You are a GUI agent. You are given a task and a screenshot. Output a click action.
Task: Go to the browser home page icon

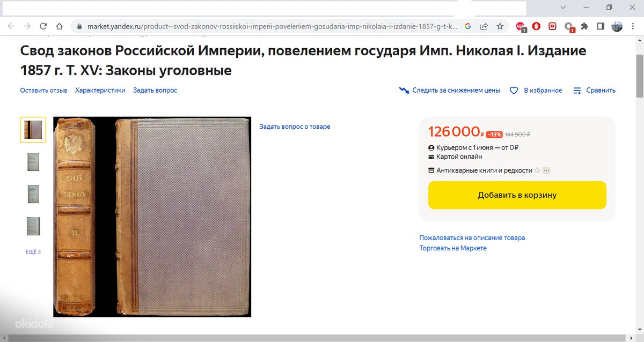click(60, 26)
